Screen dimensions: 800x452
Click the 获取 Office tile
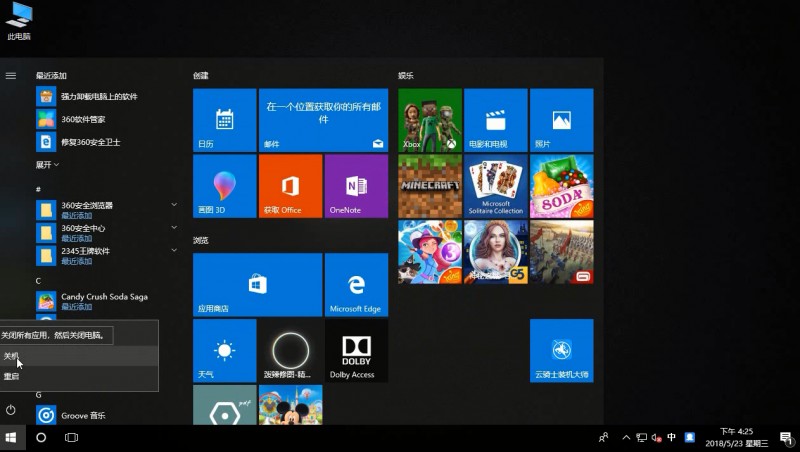coord(290,186)
